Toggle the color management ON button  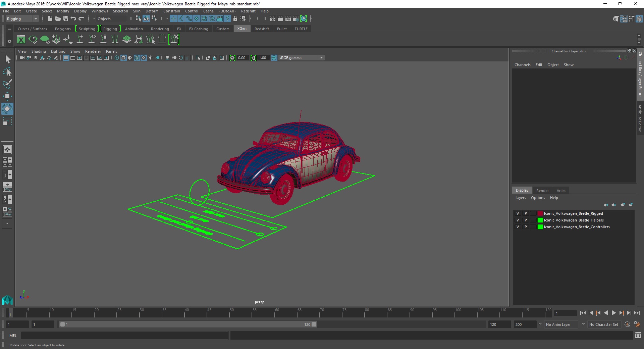(x=274, y=58)
